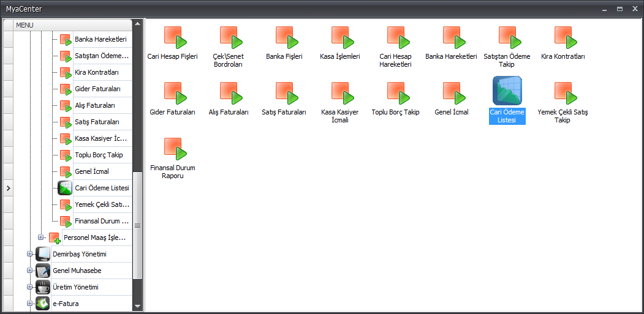The height and width of the screenshot is (314, 644).
Task: Click Cari Ödeme Listesi chart icon in tree
Action: [65, 188]
